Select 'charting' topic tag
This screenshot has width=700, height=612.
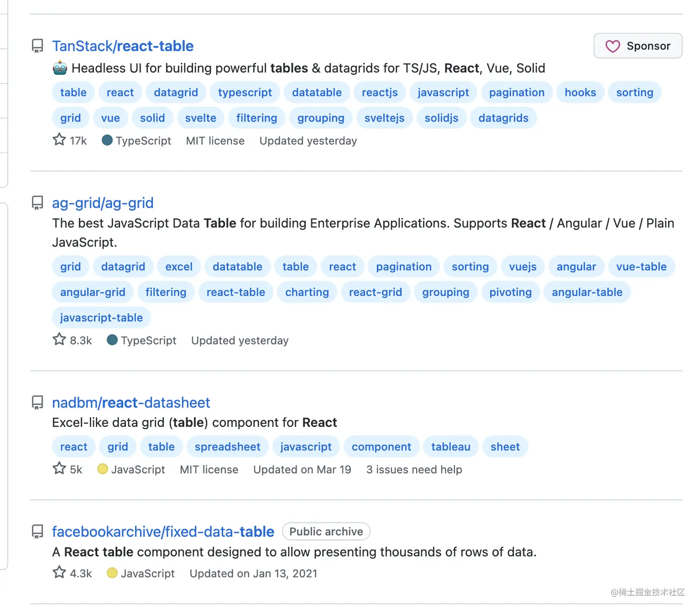pyautogui.click(x=307, y=292)
